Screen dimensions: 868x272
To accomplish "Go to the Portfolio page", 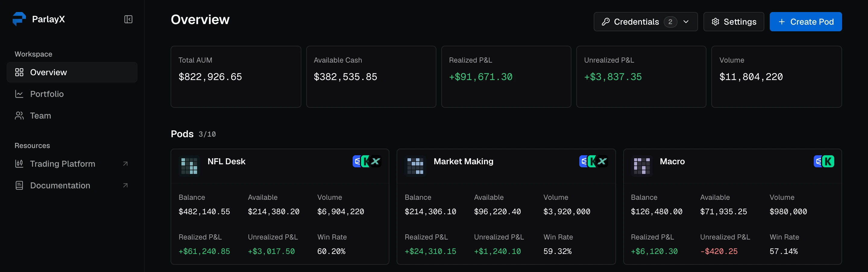I will (x=72, y=94).
